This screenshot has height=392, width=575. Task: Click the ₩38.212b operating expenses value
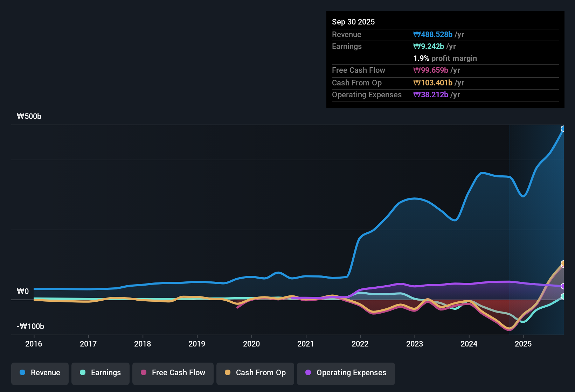[x=431, y=95]
